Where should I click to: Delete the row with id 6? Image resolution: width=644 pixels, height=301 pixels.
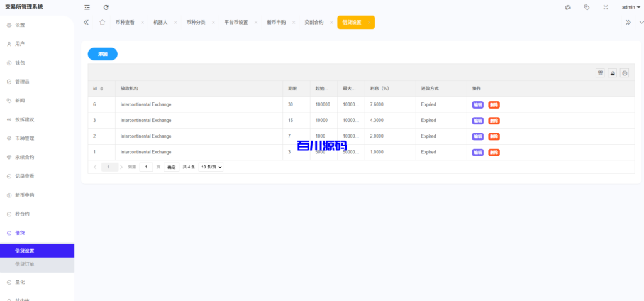tap(494, 105)
